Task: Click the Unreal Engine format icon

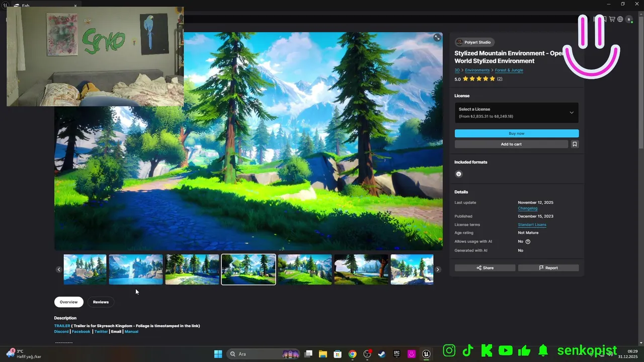Action: [458, 174]
